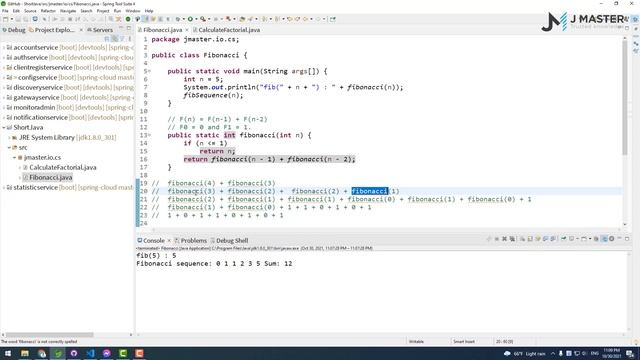640x360 pixels.
Task: Click Remove All Terminated Launches icon
Action: (x=512, y=239)
